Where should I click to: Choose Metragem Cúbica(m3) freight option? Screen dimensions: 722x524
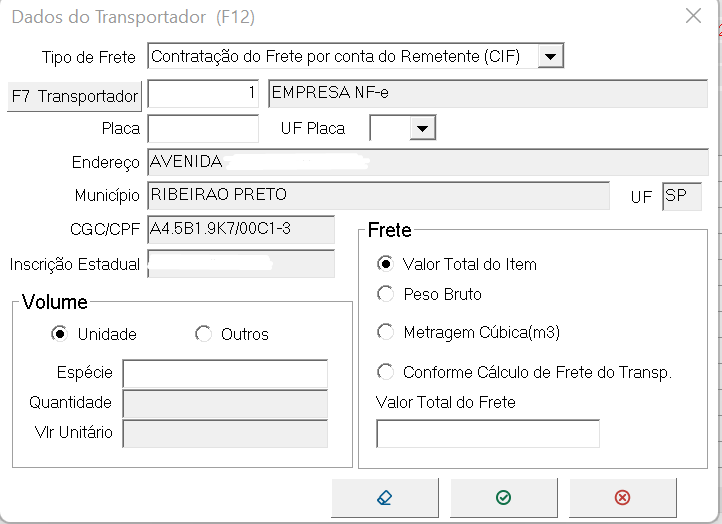click(x=385, y=332)
